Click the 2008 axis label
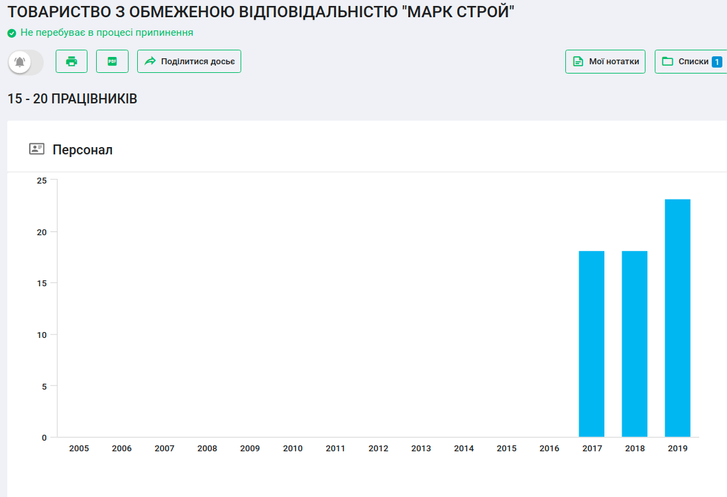The height and width of the screenshot is (497, 727). pos(207,448)
